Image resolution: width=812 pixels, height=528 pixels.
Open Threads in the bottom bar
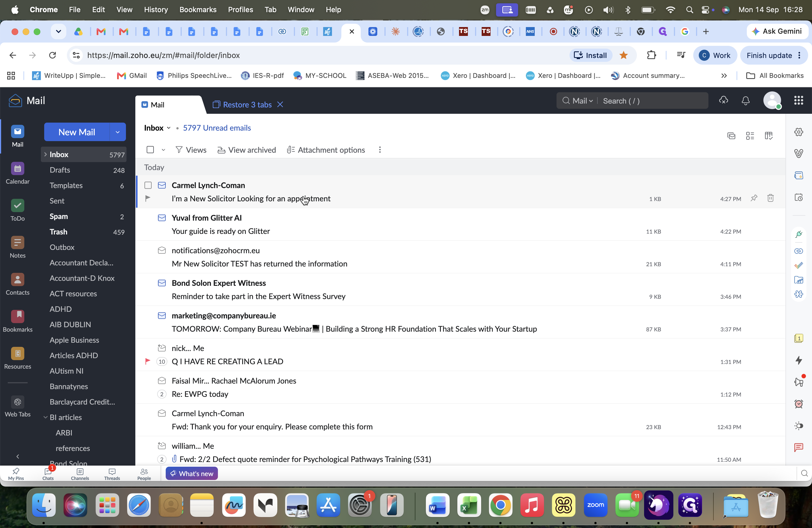(112, 474)
